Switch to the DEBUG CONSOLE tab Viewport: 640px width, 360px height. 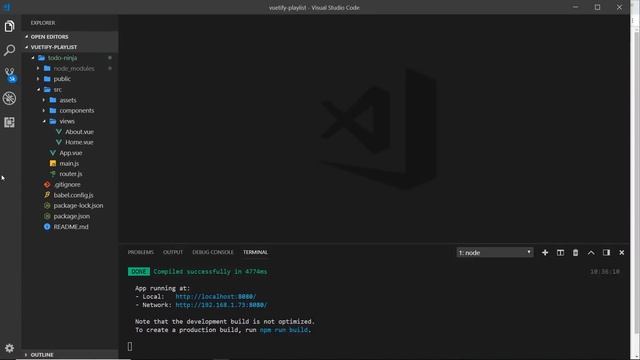(213, 252)
